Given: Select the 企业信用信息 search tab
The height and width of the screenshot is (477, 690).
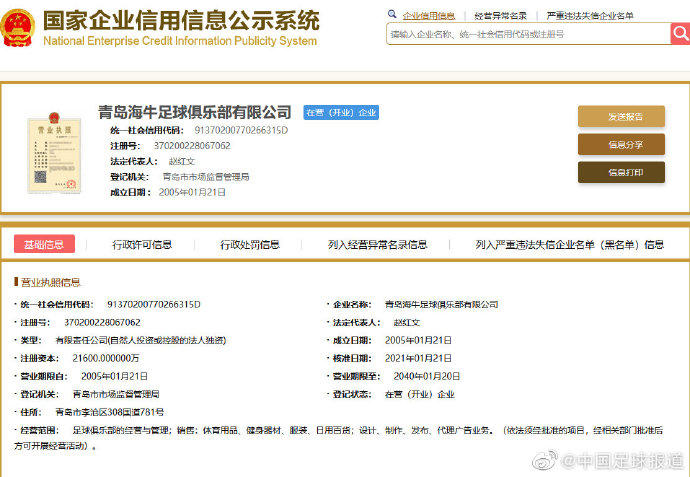Looking at the screenshot, I should tap(429, 16).
